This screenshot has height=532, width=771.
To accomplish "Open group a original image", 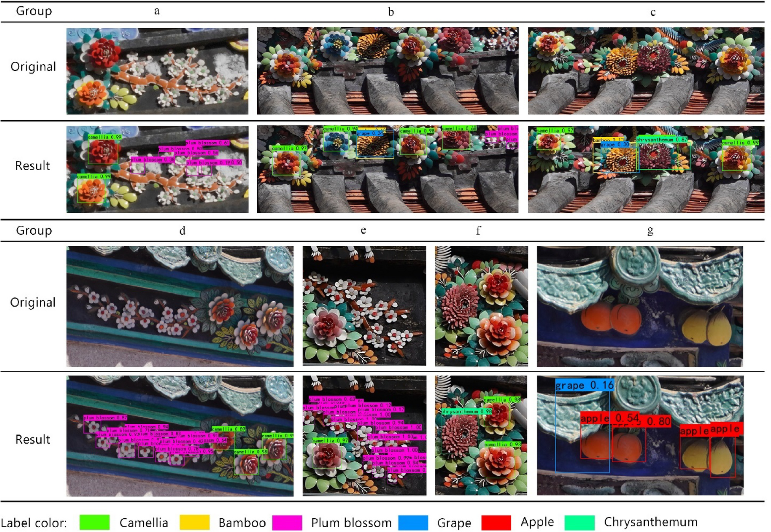I will [x=157, y=71].
